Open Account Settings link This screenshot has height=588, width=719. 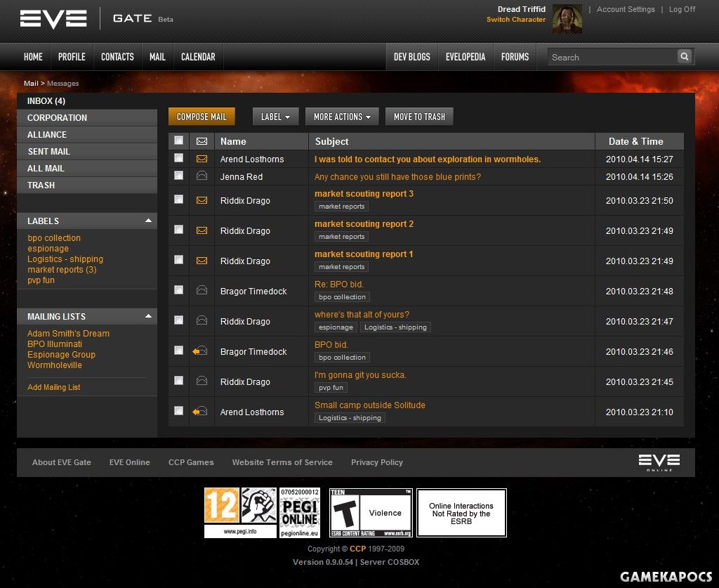tap(626, 9)
